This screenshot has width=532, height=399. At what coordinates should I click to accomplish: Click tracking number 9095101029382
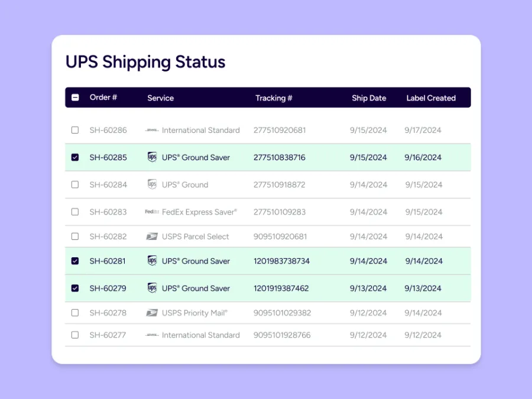(x=282, y=313)
